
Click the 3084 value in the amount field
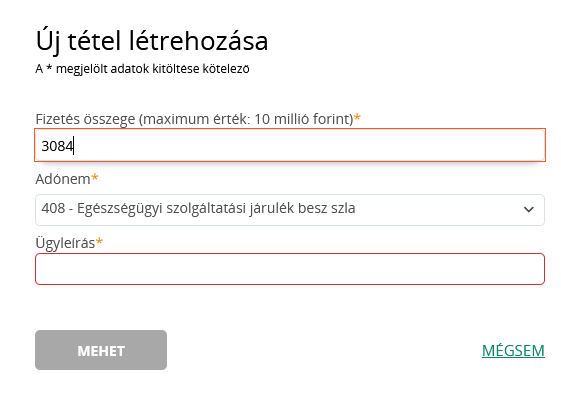pyautogui.click(x=57, y=146)
